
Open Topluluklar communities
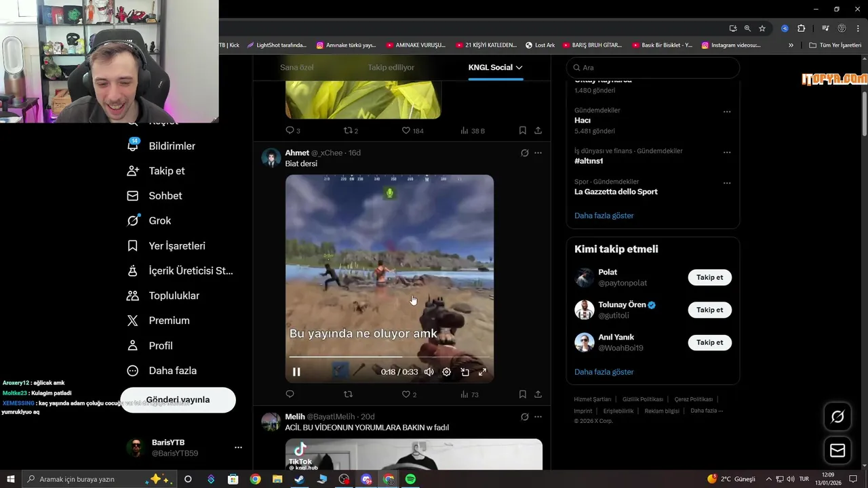click(163, 296)
